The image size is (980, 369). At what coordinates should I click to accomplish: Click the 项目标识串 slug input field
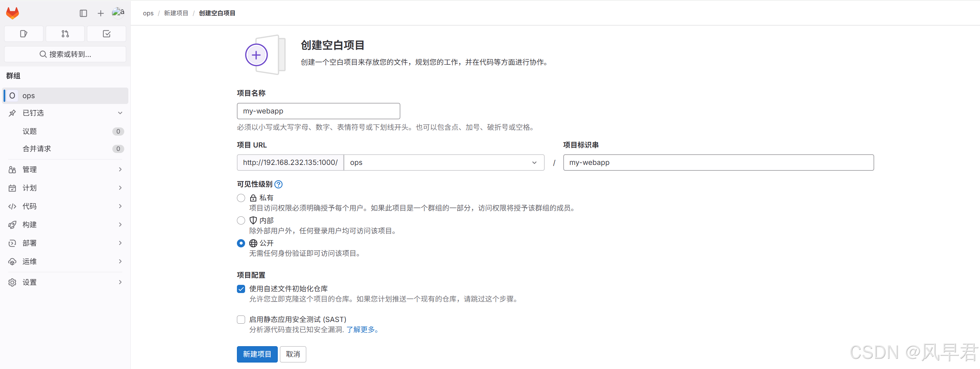pyautogui.click(x=718, y=163)
